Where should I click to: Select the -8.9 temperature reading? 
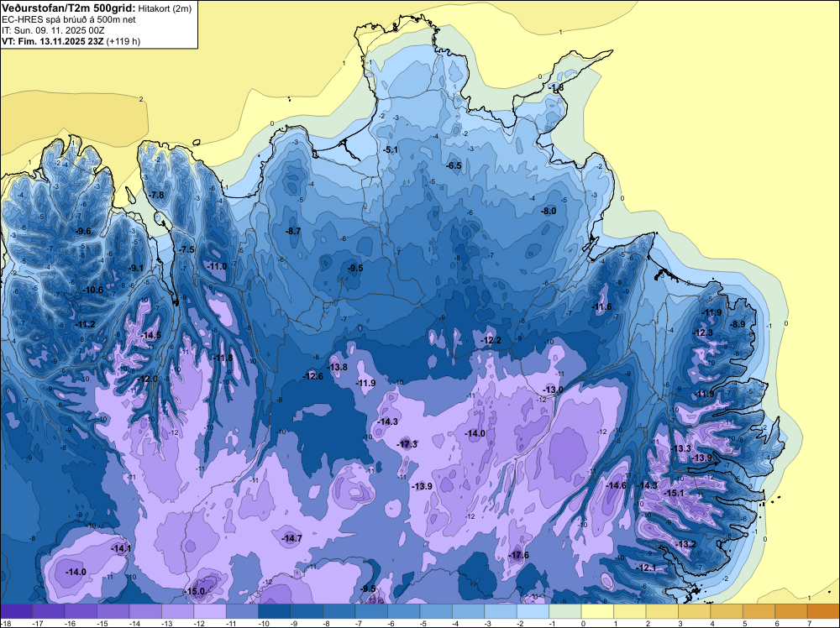pos(738,324)
